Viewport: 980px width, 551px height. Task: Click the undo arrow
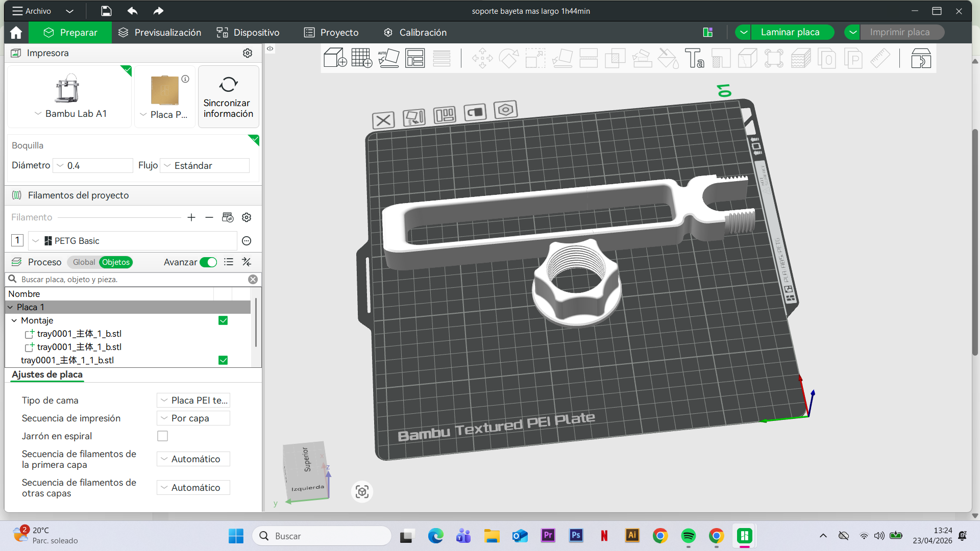pos(132,11)
